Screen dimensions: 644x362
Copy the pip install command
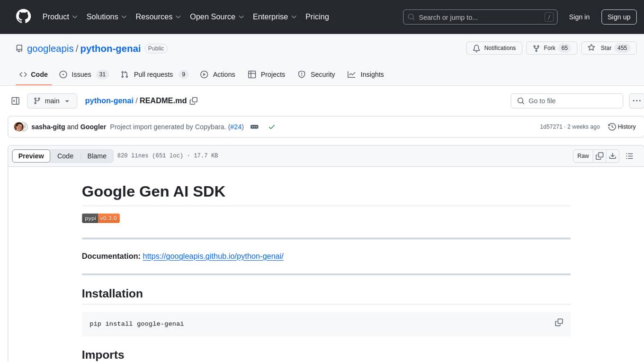559,323
